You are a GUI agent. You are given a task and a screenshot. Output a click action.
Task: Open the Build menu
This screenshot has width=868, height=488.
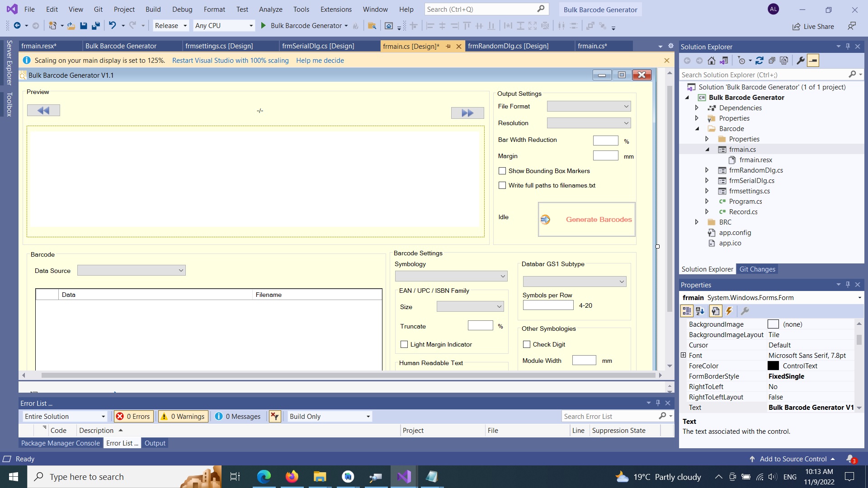[153, 9]
